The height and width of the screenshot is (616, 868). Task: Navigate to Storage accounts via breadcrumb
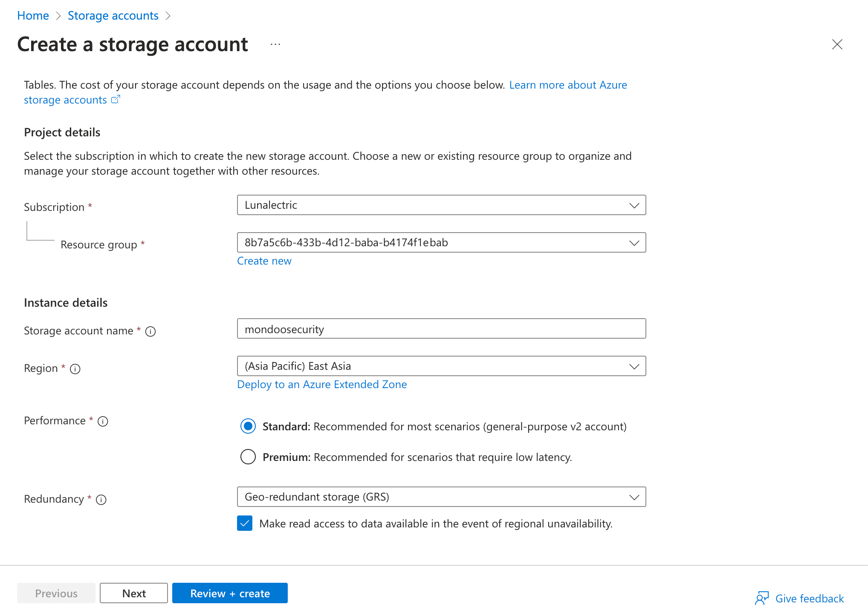coord(113,15)
